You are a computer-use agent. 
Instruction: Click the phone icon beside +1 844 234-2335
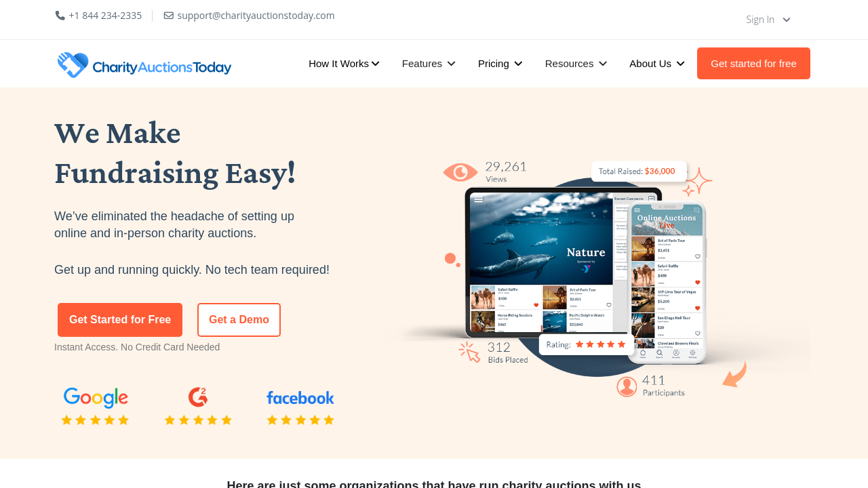(x=60, y=16)
